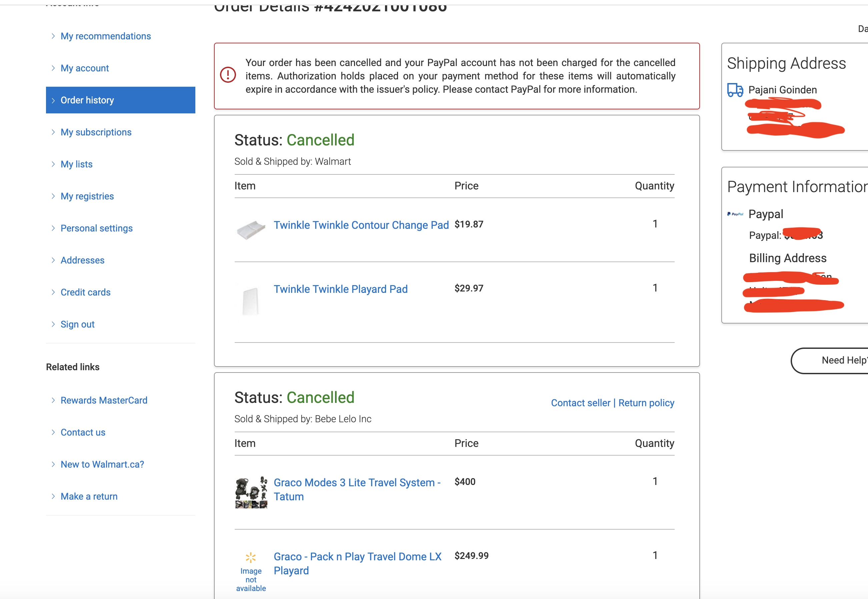The height and width of the screenshot is (599, 868).
Task: Click Sign out in the sidebar
Action: [x=77, y=324]
